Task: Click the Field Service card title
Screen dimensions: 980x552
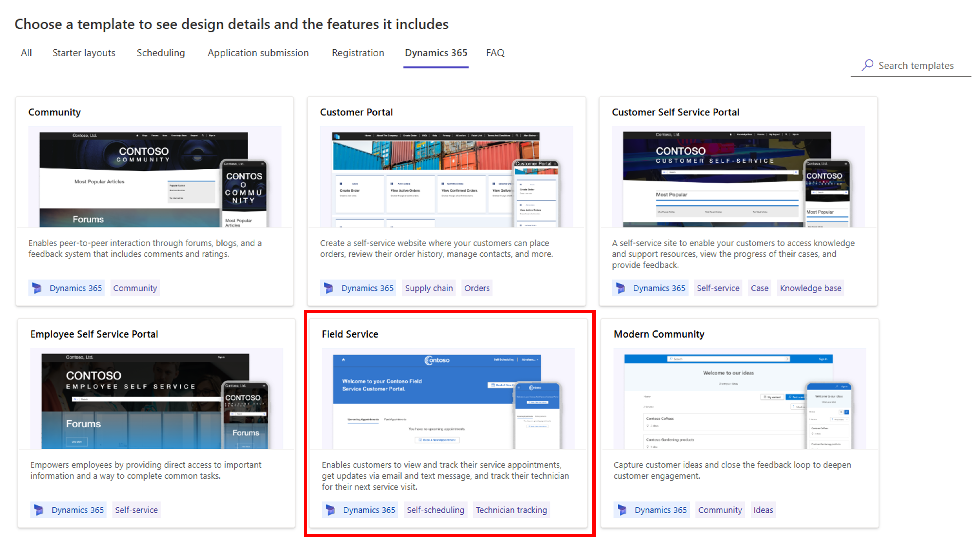Action: click(350, 334)
